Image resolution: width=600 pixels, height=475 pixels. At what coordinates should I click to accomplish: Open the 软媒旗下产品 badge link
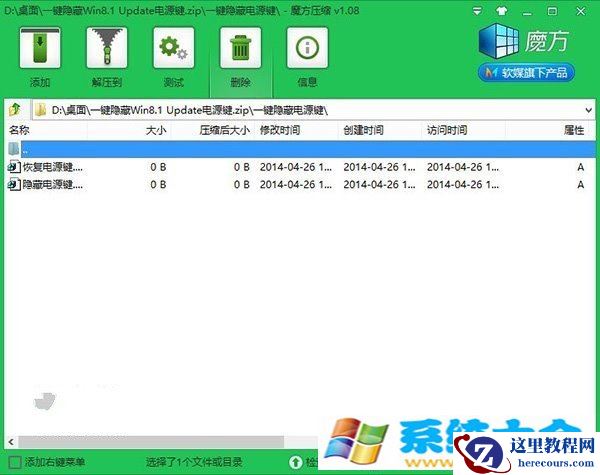527,73
